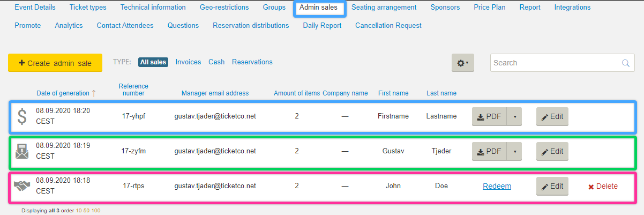Image resolution: width=644 pixels, height=215 pixels.
Task: Filter sales by Invoices type
Action: click(x=188, y=62)
